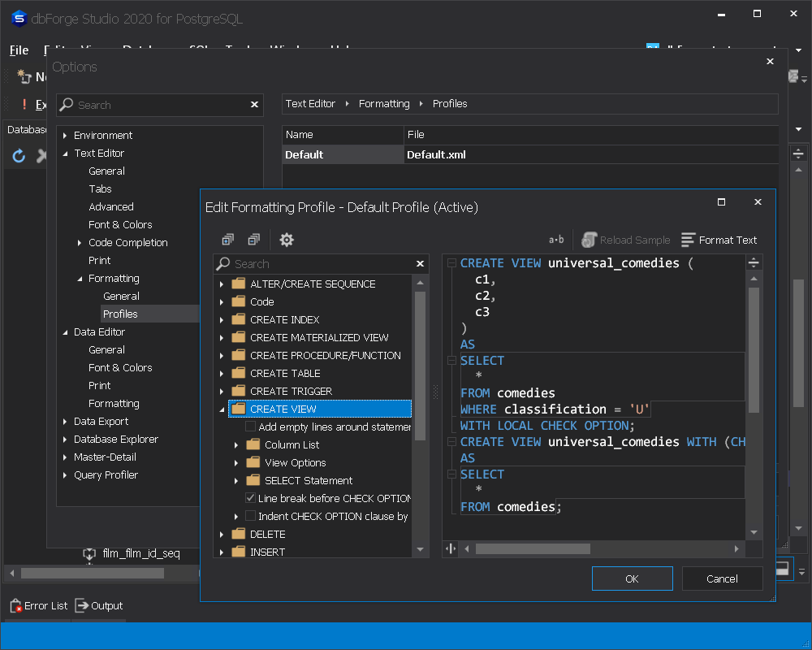
Task: Click film_film_id_seq sequence icon
Action: [89, 554]
